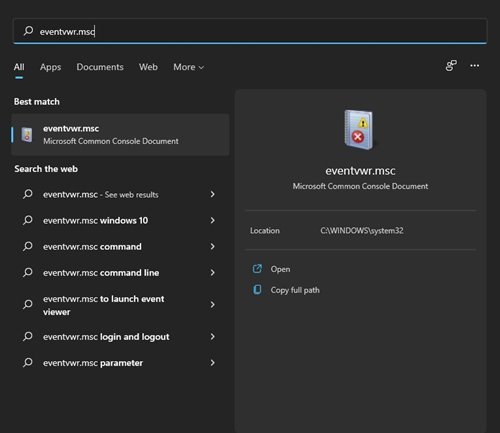Screen dimensions: 500x433
Task: Click the Copy full path icon
Action: (257, 290)
